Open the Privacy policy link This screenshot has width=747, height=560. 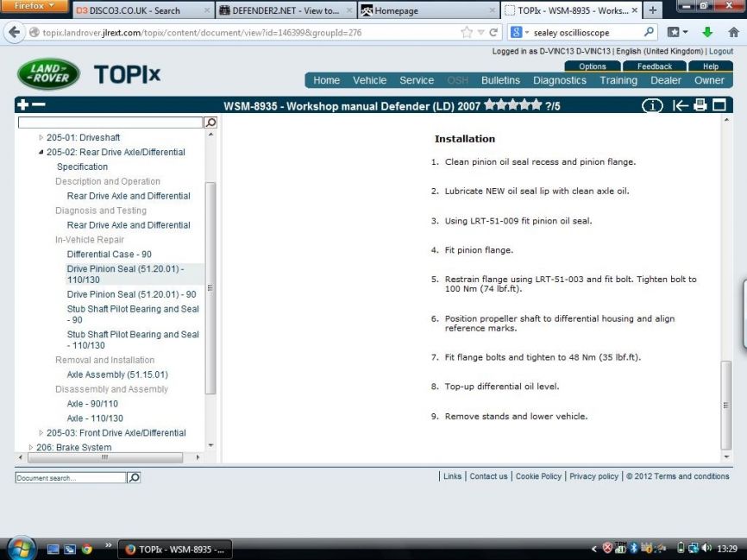tap(593, 476)
